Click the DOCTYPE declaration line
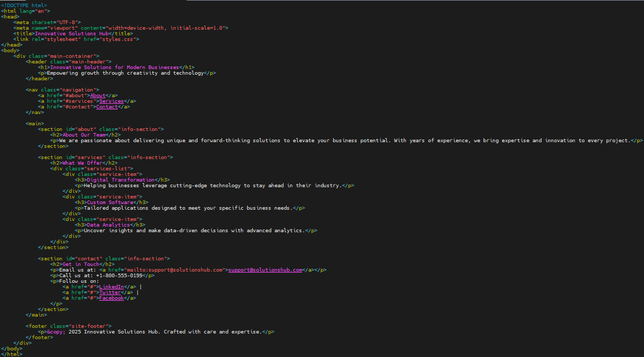 click(x=22, y=5)
